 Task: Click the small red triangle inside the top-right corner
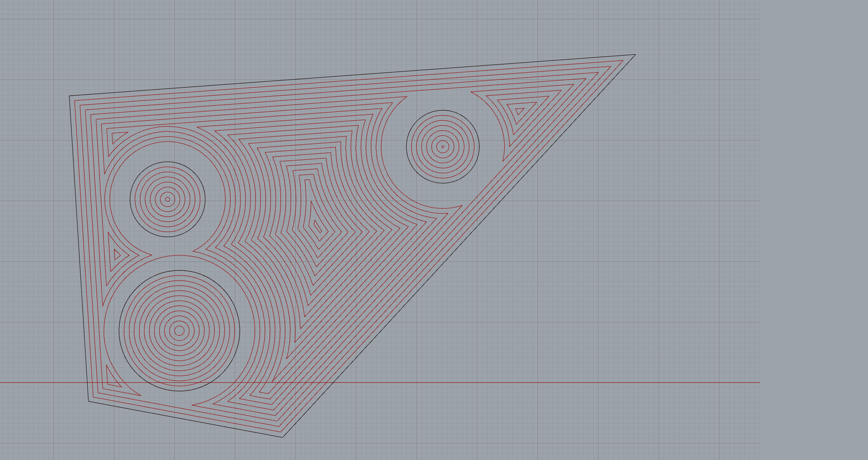(519, 111)
